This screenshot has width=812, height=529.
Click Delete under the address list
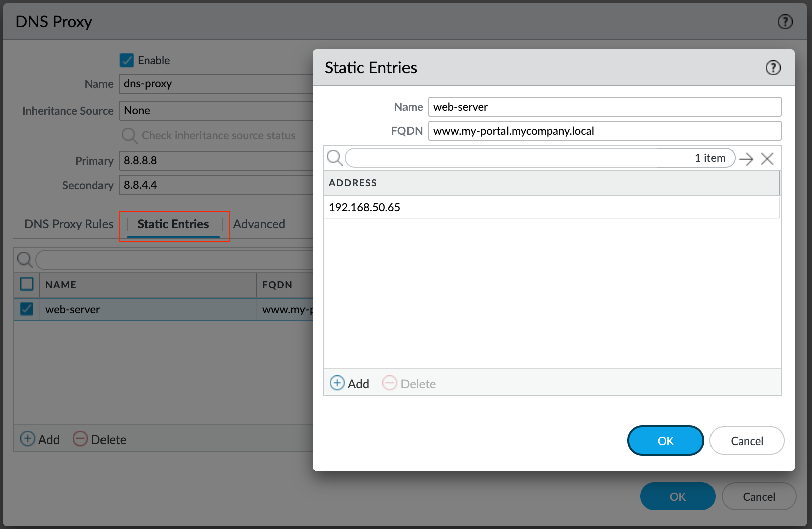click(x=409, y=384)
